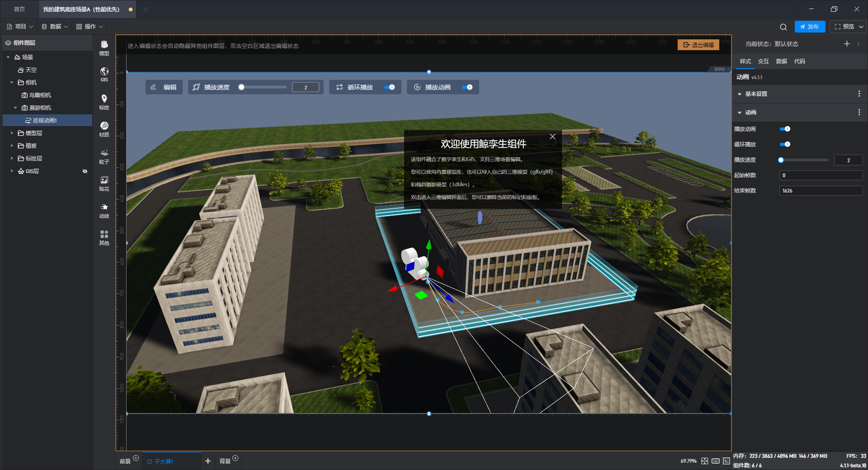Click the 结束帧数 input field
The image size is (868, 470).
[x=820, y=191]
